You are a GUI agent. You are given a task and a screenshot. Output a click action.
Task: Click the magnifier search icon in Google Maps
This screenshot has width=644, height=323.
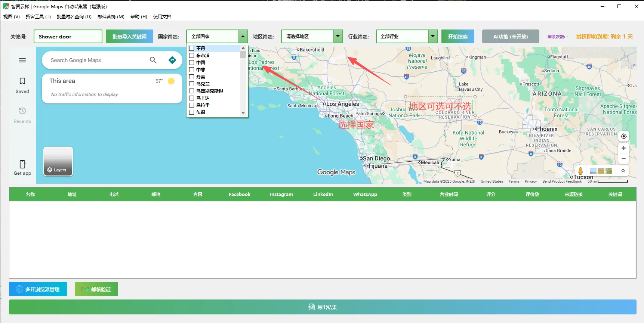pyautogui.click(x=153, y=60)
